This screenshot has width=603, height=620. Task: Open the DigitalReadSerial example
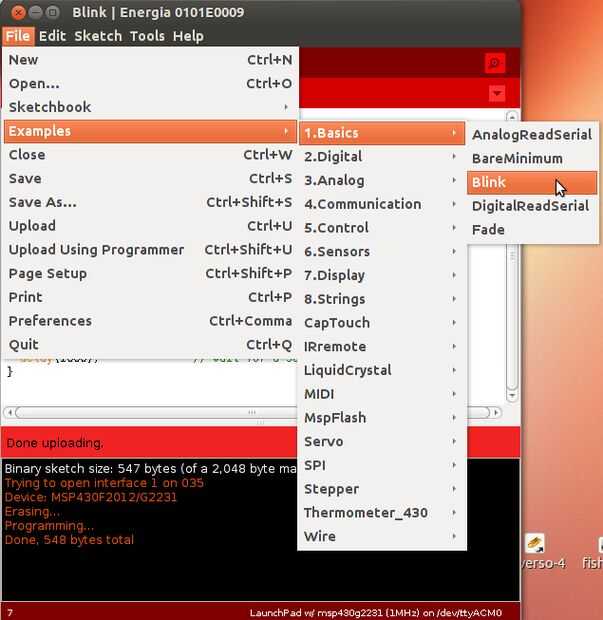click(x=532, y=206)
